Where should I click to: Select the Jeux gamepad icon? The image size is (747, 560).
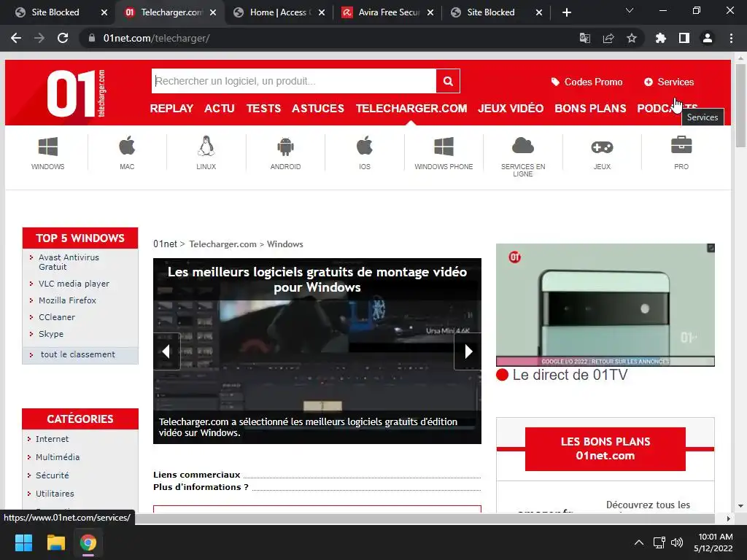[x=602, y=147]
